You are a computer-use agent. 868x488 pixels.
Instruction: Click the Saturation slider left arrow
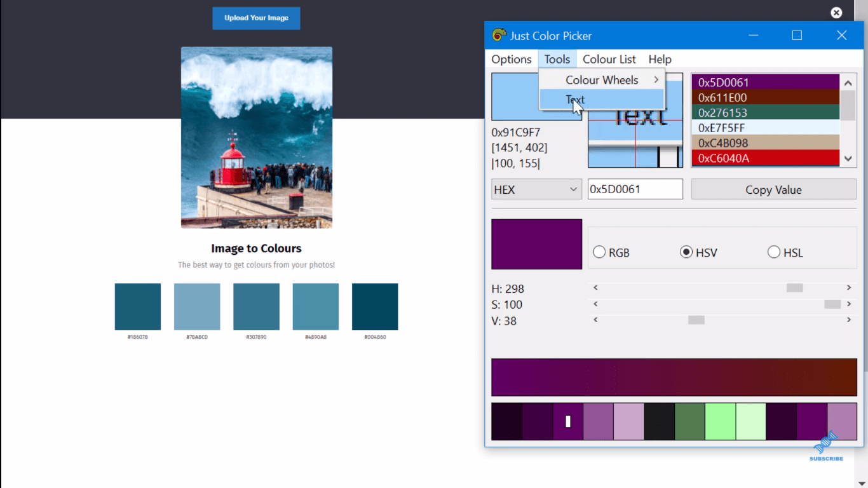[595, 304]
